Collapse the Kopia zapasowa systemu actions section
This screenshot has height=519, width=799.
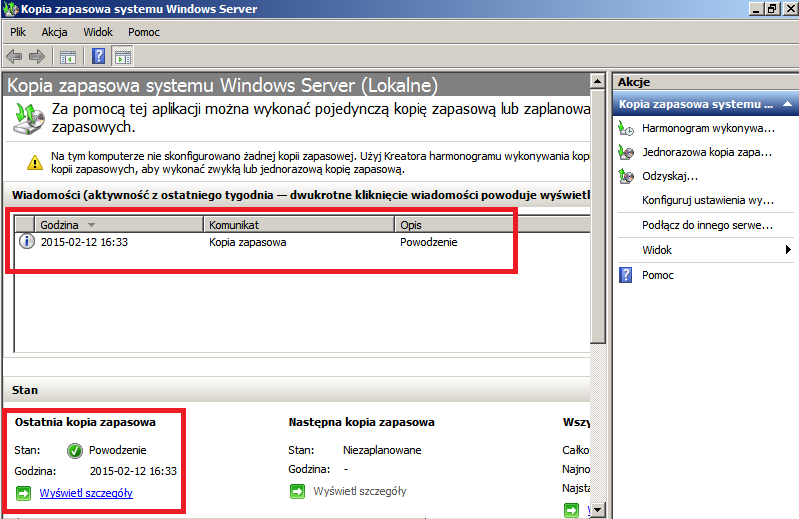(787, 104)
